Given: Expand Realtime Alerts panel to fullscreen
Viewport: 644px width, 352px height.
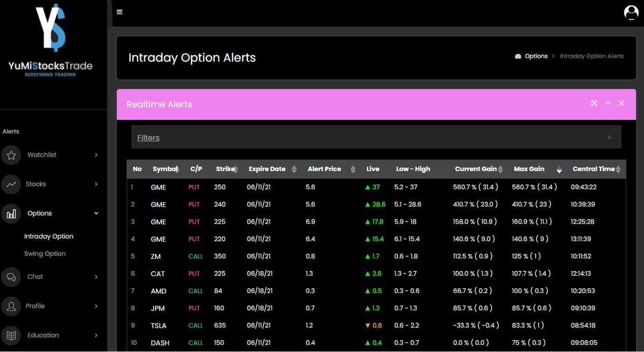Looking at the screenshot, I should pyautogui.click(x=594, y=103).
